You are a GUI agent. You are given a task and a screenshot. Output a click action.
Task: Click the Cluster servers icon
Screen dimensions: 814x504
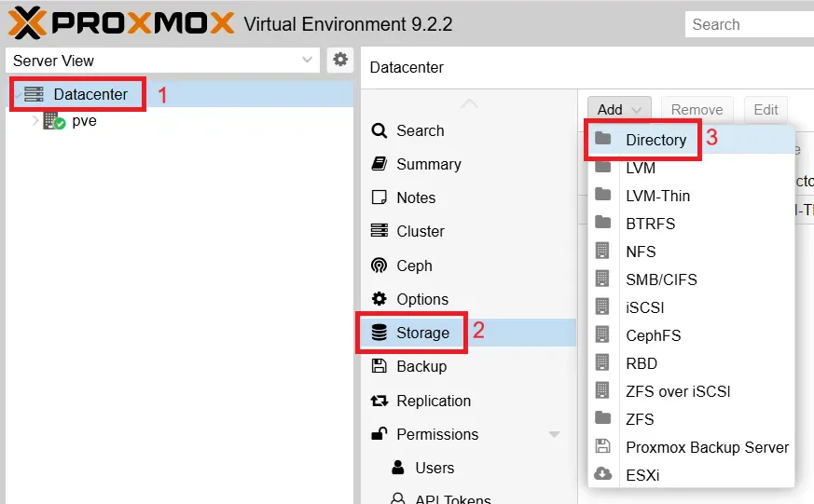tap(379, 230)
